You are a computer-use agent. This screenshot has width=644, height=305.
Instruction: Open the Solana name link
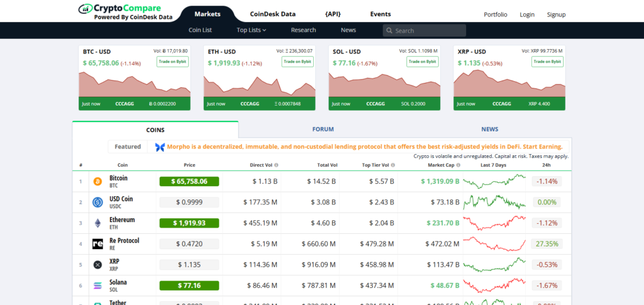click(x=118, y=282)
